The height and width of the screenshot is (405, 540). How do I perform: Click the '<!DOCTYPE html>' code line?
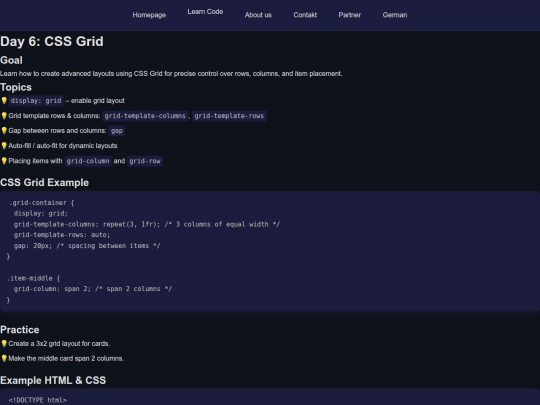click(38, 400)
